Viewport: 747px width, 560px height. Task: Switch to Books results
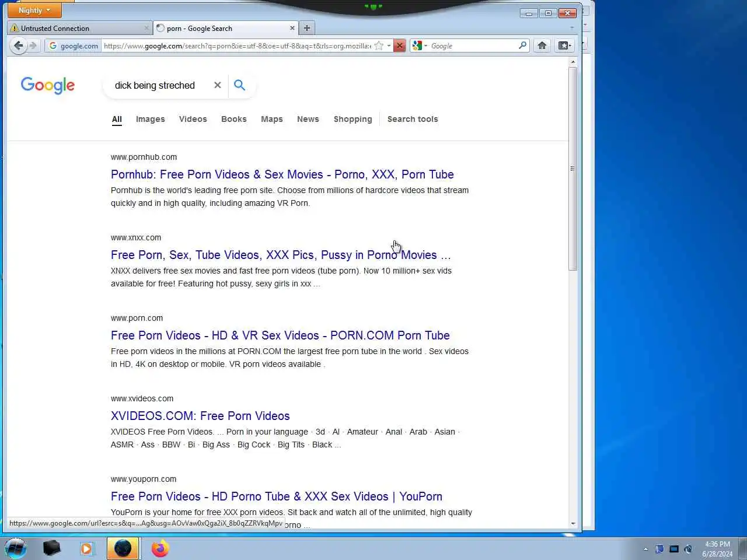(x=234, y=119)
